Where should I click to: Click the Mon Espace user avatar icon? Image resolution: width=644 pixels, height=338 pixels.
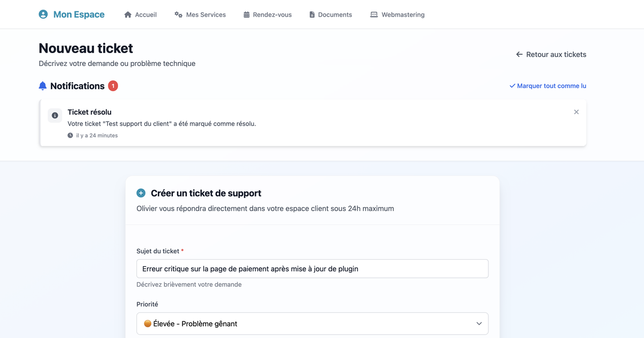tap(43, 14)
